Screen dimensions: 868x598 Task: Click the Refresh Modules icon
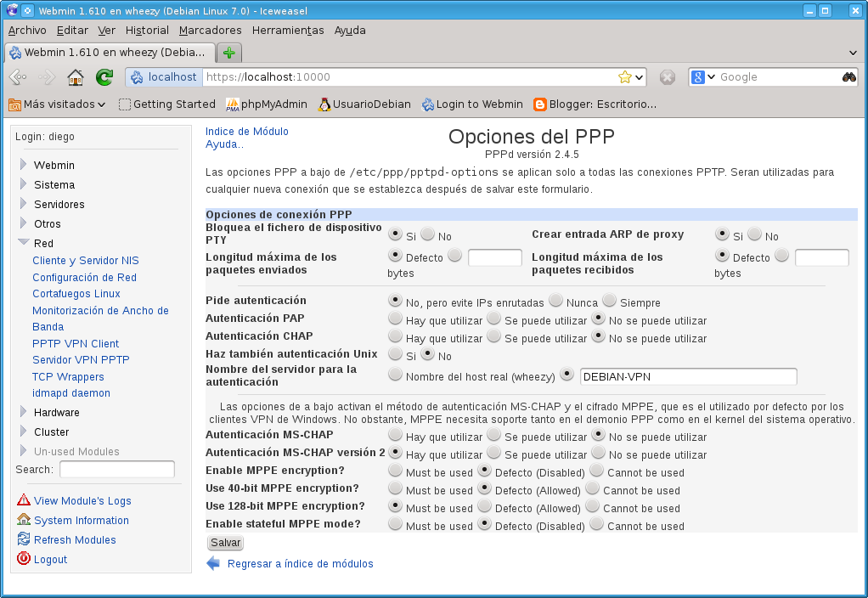pyautogui.click(x=24, y=539)
